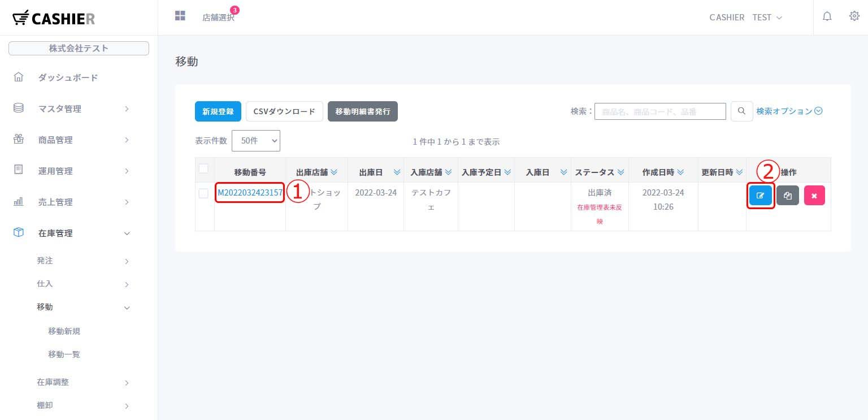Click the Master management database icon
The width and height of the screenshot is (868, 420).
tap(19, 108)
